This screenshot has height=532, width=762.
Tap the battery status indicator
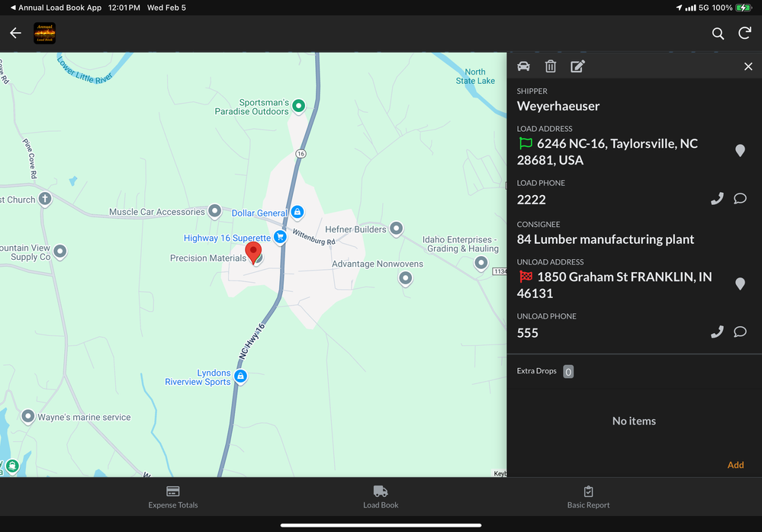click(743, 8)
